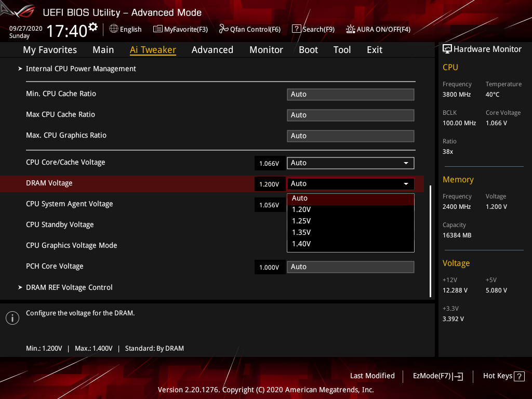Screen dimensions: 532x399
Task: Open Qfan Control(F6)
Action: click(x=250, y=29)
